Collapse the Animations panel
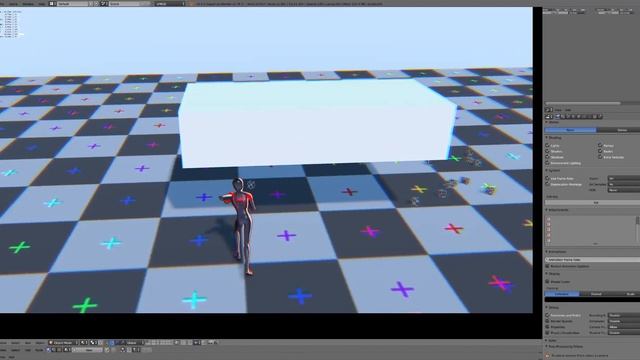The height and width of the screenshot is (360, 640). (547, 252)
